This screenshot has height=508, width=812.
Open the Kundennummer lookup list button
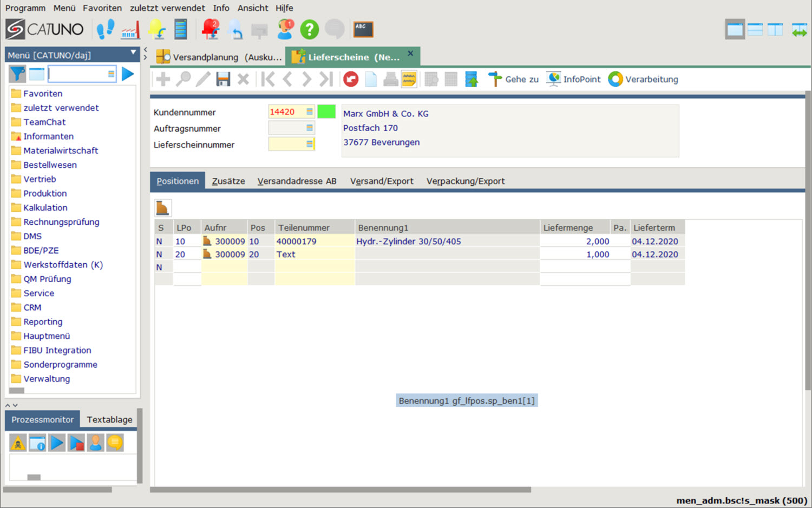pos(310,112)
